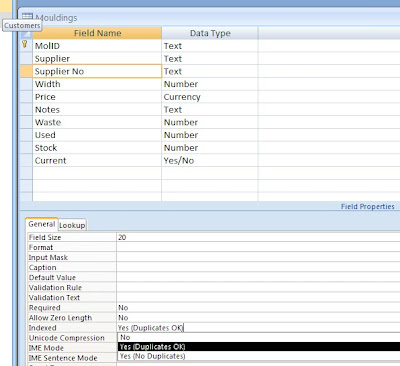400x366 pixels.
Task: Click the row selector for Supplier No
Action: point(26,71)
